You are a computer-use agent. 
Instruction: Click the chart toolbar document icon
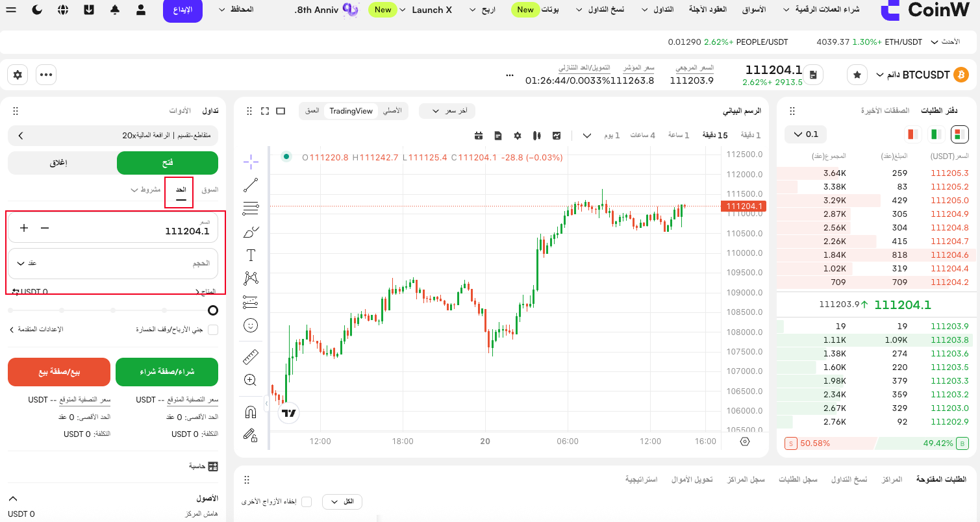(498, 136)
